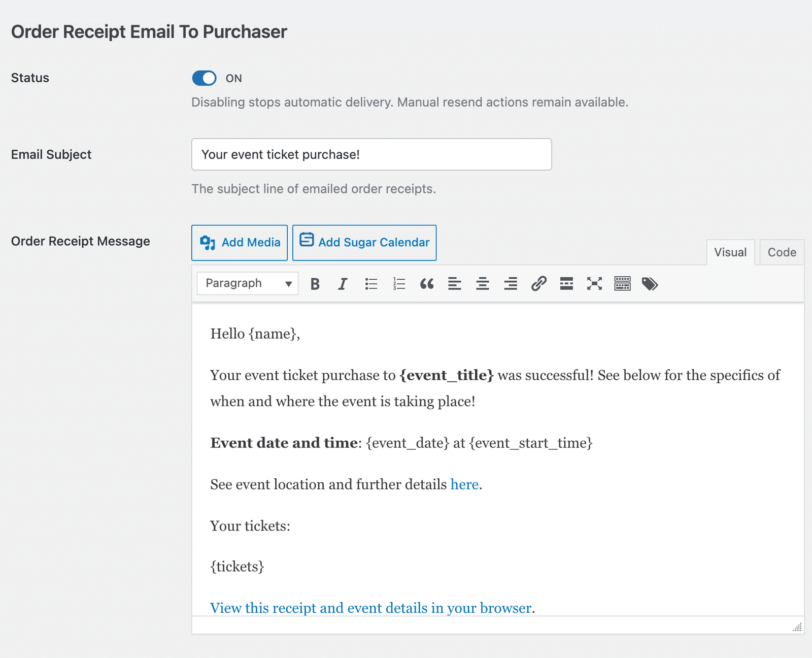Toggle the Status ON switch
The width and height of the screenshot is (812, 658).
click(204, 78)
